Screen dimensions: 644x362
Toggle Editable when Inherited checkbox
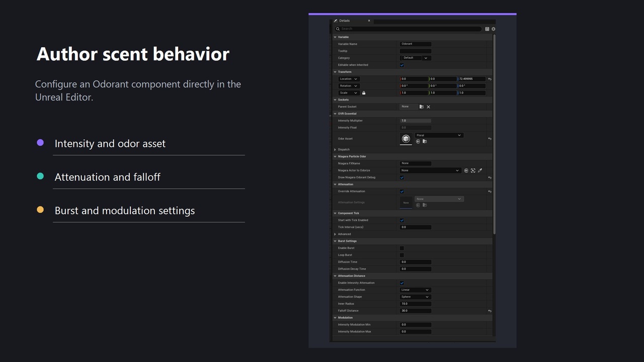(x=402, y=65)
